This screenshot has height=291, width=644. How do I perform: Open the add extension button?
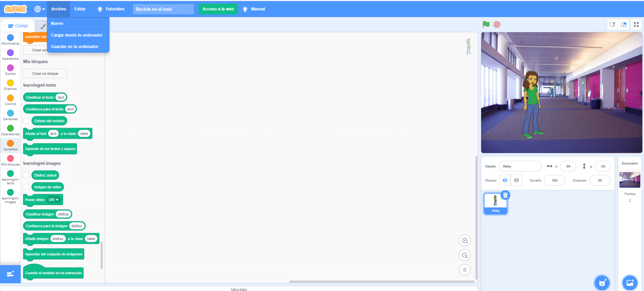10,274
